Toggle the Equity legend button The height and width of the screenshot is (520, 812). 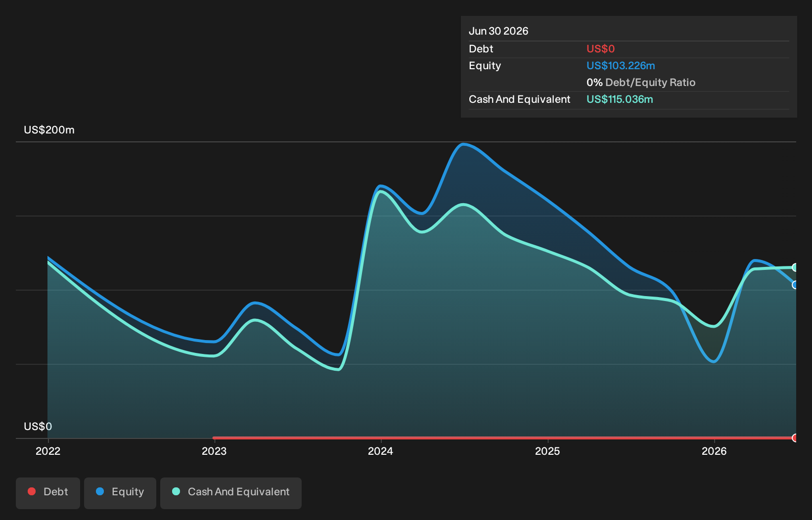pos(120,493)
